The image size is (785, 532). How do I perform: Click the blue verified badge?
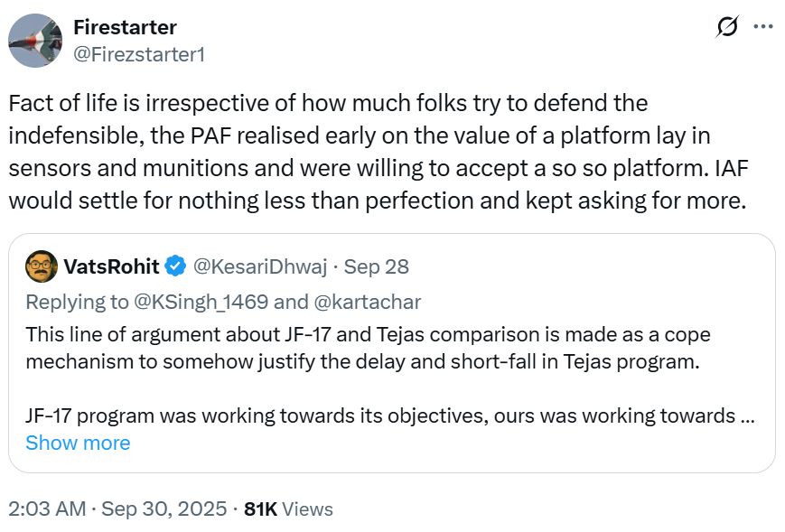tap(175, 266)
